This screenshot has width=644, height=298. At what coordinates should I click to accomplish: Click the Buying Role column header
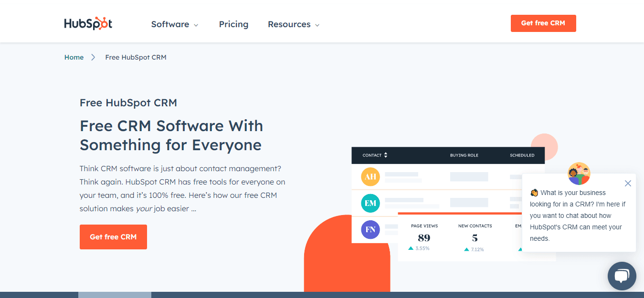pyautogui.click(x=464, y=155)
